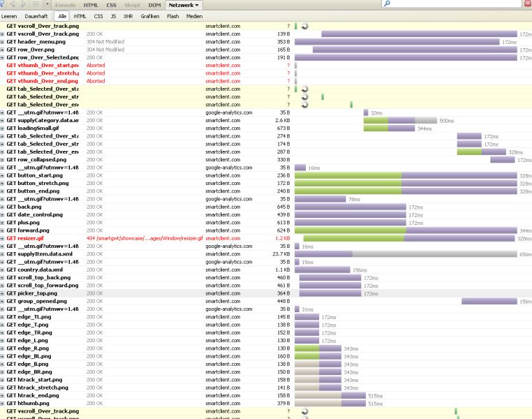Expand the loadingSmall.gif request details
The height and width of the screenshot is (419, 532).
click(x=3, y=128)
